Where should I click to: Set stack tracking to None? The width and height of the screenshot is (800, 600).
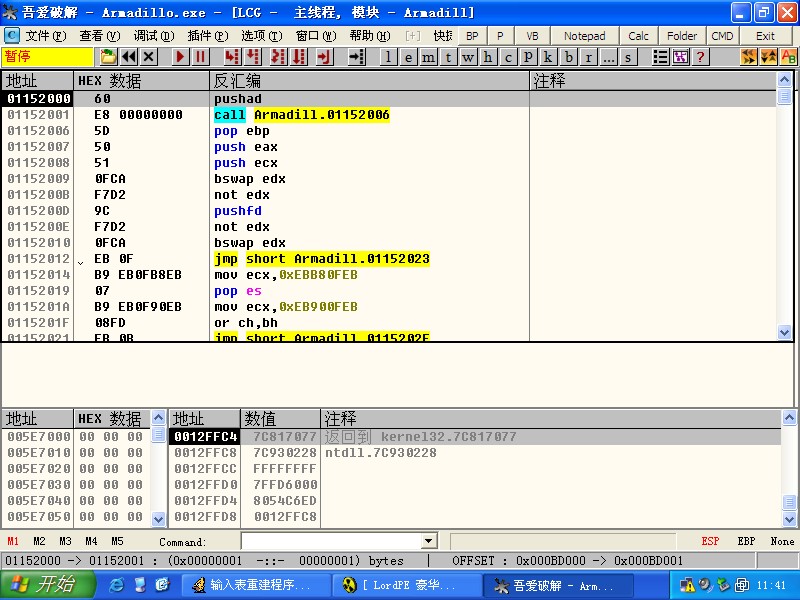click(x=782, y=541)
